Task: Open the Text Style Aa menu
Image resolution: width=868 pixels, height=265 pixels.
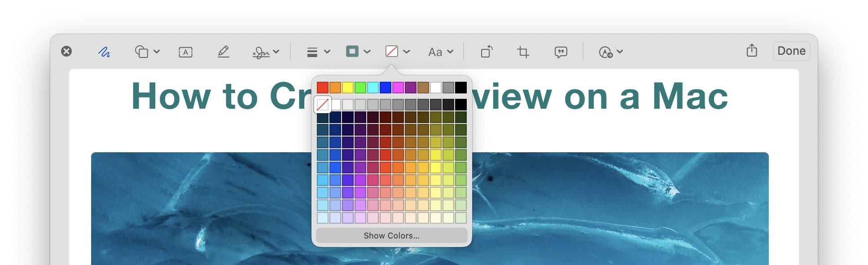Action: point(435,52)
